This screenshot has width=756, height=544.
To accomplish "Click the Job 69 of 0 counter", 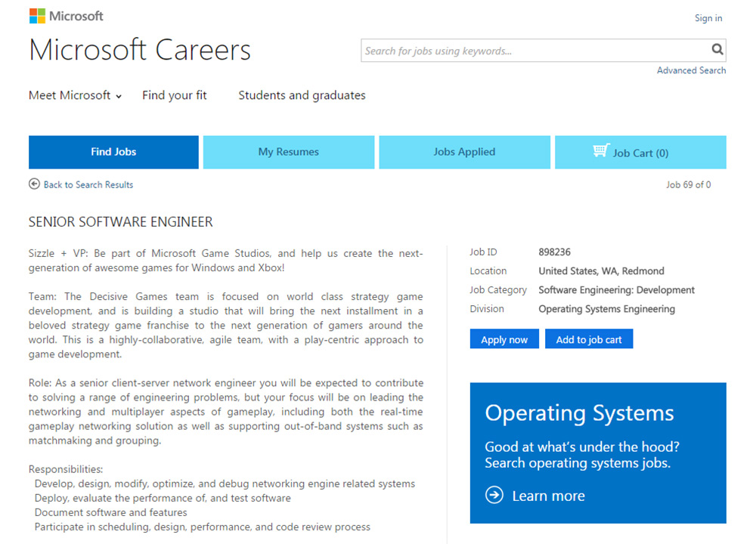I will [x=689, y=184].
